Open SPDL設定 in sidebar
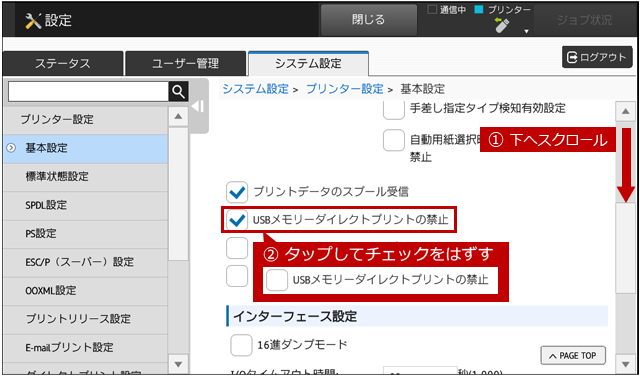 click(86, 206)
